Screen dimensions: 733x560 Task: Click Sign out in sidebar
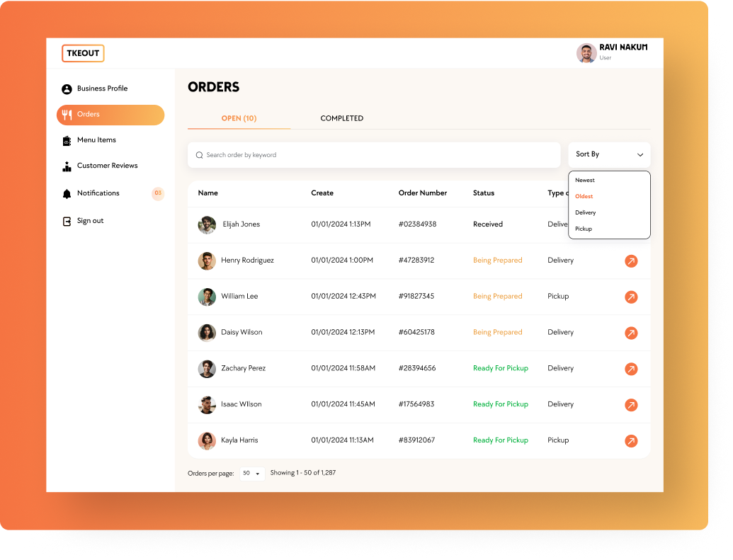(x=90, y=221)
